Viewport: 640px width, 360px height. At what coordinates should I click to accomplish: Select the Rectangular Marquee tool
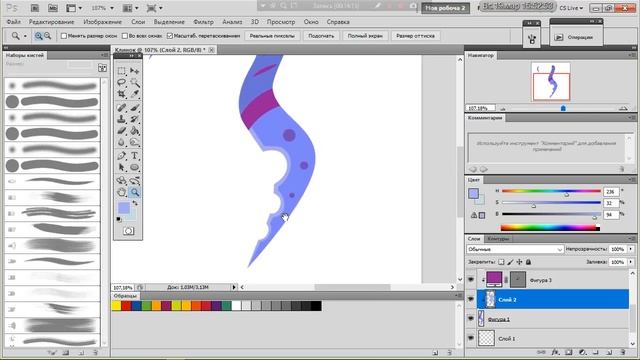pyautogui.click(x=122, y=71)
